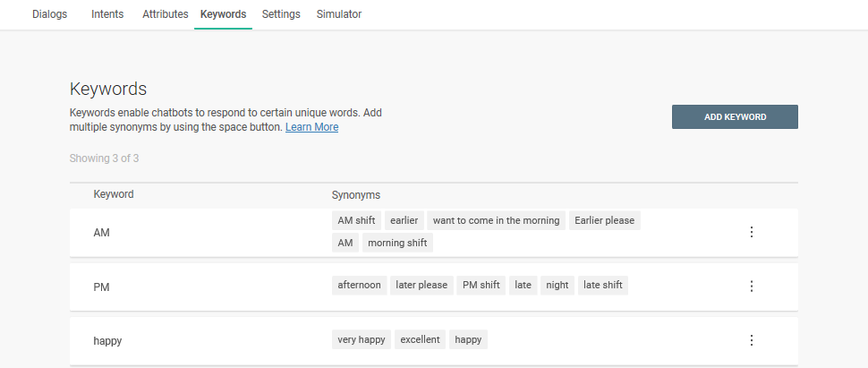Select the 'Earlier please' synonym chip
This screenshot has width=868, height=368.
(605, 220)
